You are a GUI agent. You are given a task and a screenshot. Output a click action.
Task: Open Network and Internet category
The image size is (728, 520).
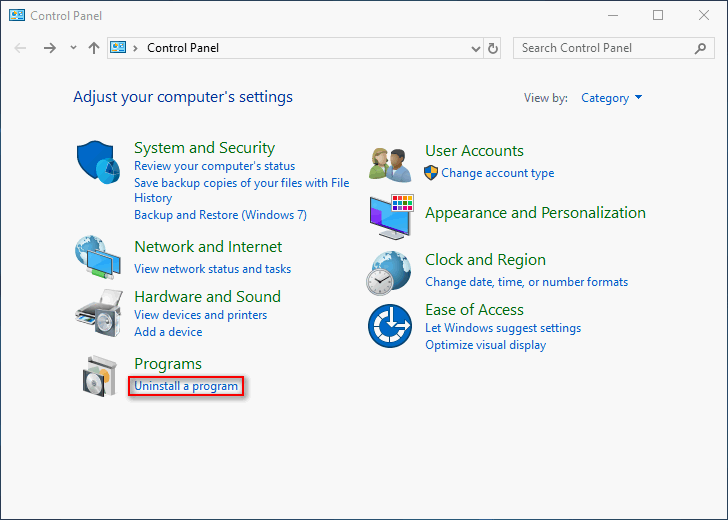[208, 247]
